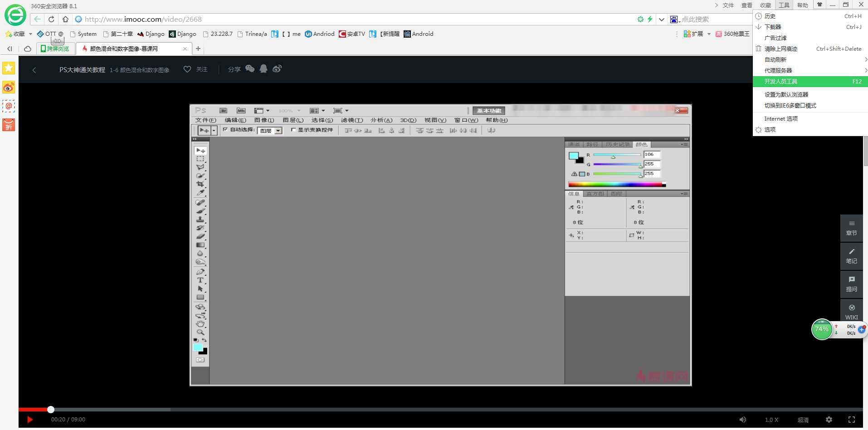Screen dimensions: 868x430
Task: Click the blue plus icon beside network speed
Action: [862, 329]
